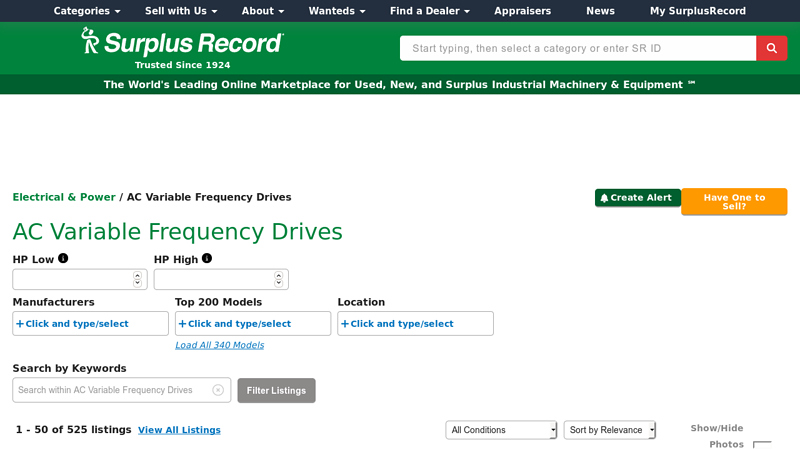Open the Top 200 Models select box
Viewport: 800px width, 450px height.
pyautogui.click(x=253, y=323)
